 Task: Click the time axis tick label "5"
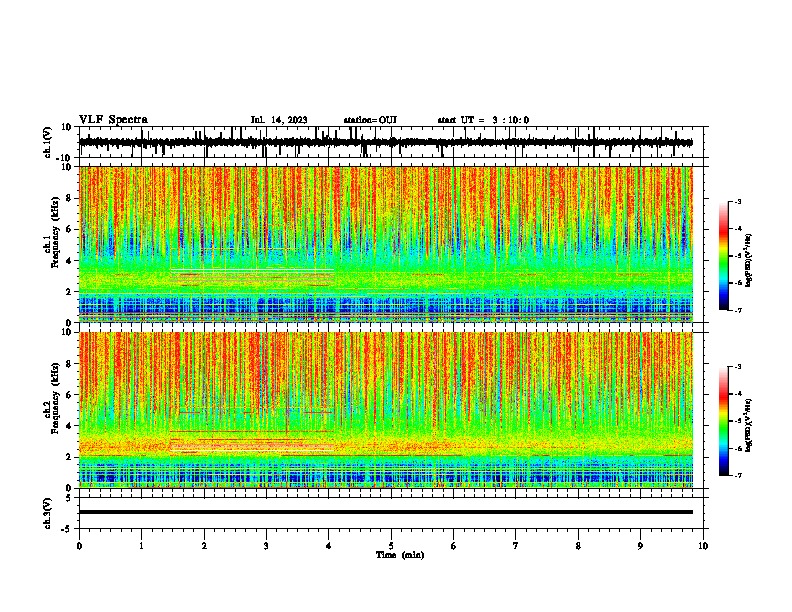[x=391, y=546]
